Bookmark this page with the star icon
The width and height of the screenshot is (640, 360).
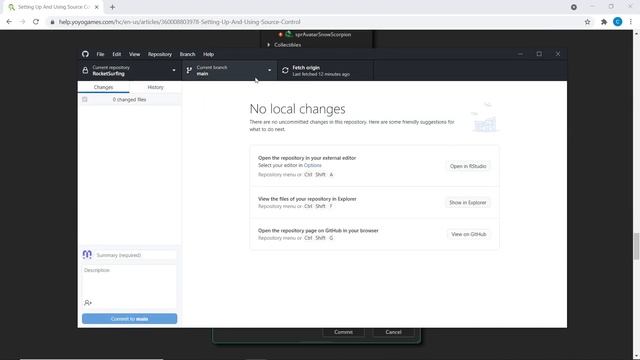tap(587, 22)
